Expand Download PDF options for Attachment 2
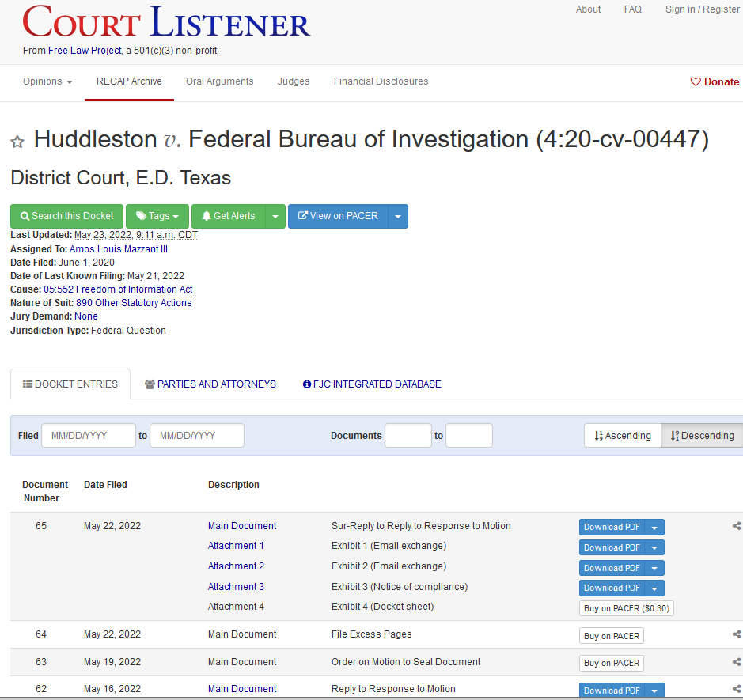Viewport: 743px width, 700px height. (x=654, y=568)
